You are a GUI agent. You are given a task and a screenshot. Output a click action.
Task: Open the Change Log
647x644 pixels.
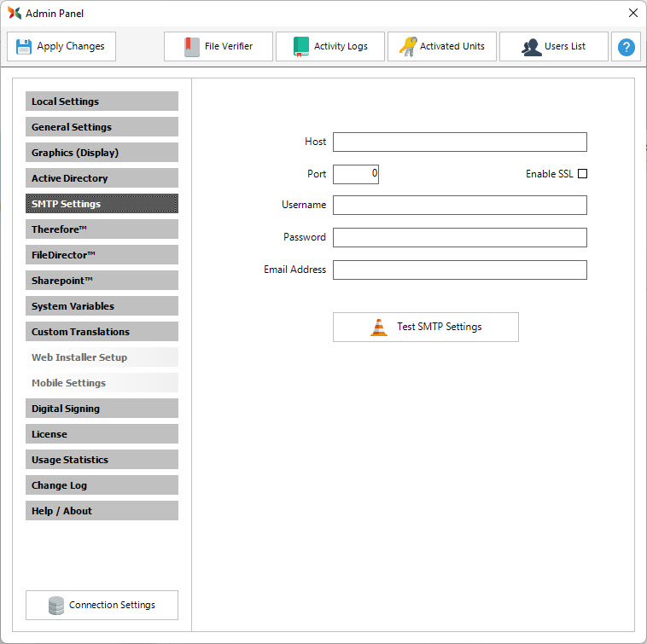(x=102, y=484)
